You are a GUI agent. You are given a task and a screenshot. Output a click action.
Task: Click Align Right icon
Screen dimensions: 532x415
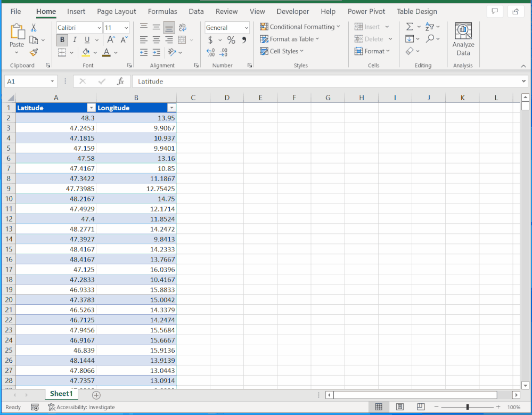169,40
